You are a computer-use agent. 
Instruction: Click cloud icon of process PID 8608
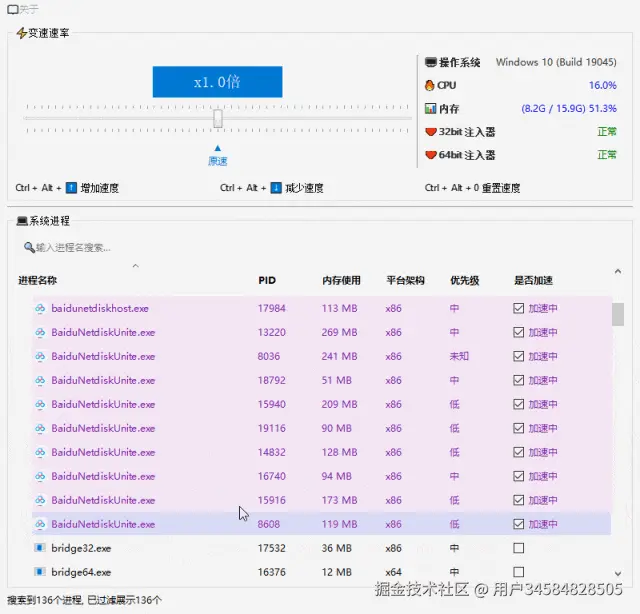[x=40, y=524]
